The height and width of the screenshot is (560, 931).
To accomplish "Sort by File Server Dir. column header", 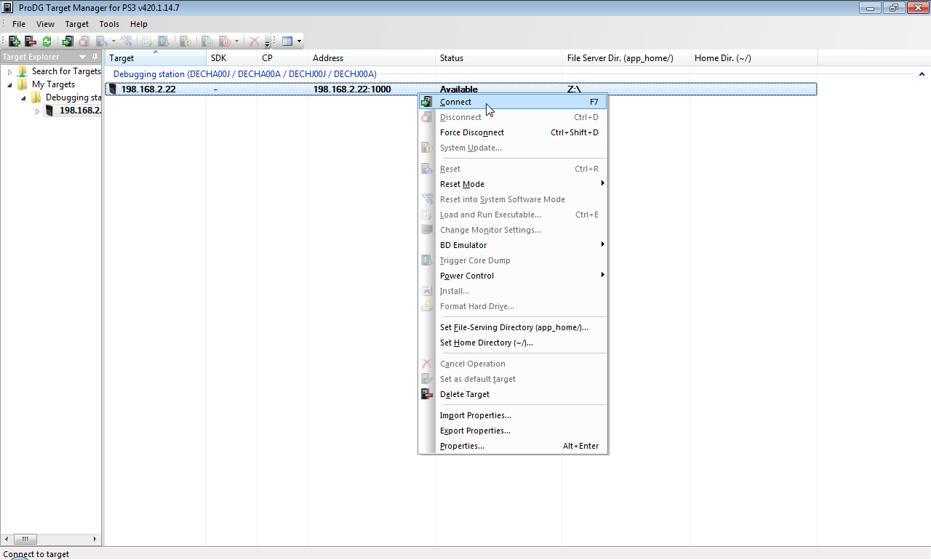I will coord(626,58).
